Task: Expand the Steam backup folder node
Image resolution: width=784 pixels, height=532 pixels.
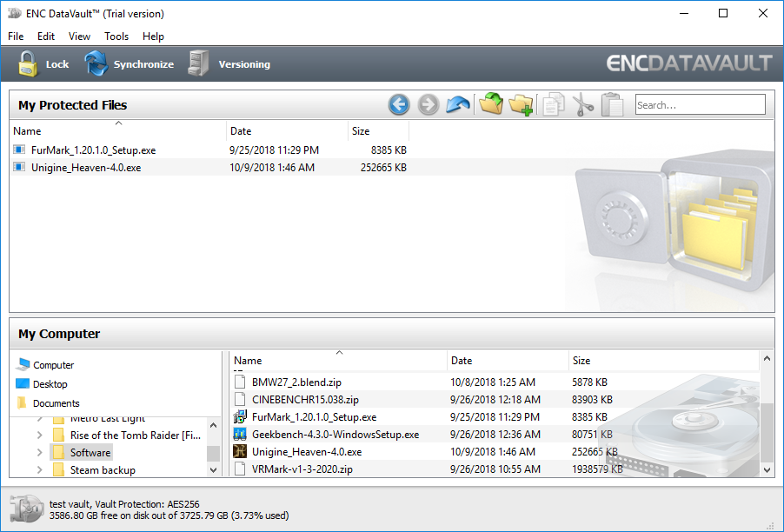Action: [x=39, y=470]
